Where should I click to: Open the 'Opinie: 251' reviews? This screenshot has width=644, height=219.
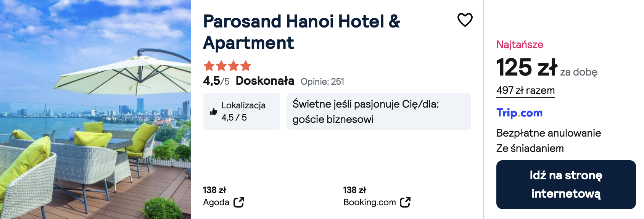click(322, 82)
